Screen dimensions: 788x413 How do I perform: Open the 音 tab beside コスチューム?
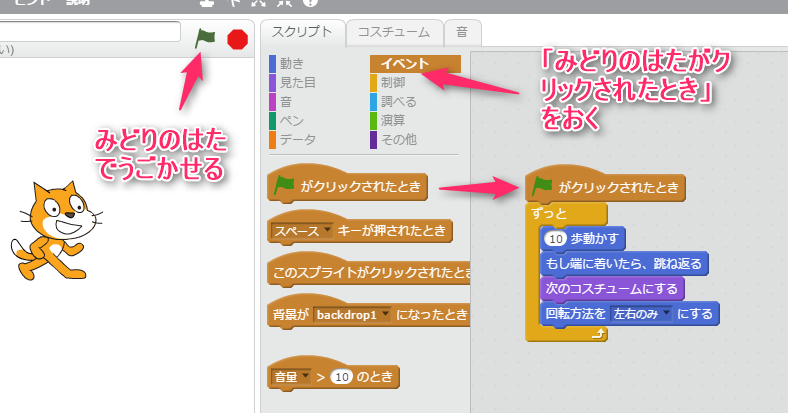[462, 32]
